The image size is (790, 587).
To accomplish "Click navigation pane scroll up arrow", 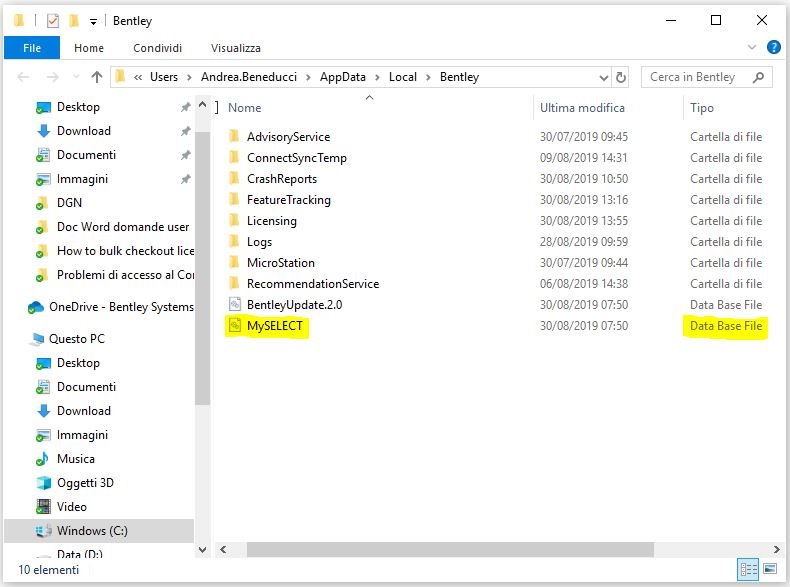I will 203,105.
